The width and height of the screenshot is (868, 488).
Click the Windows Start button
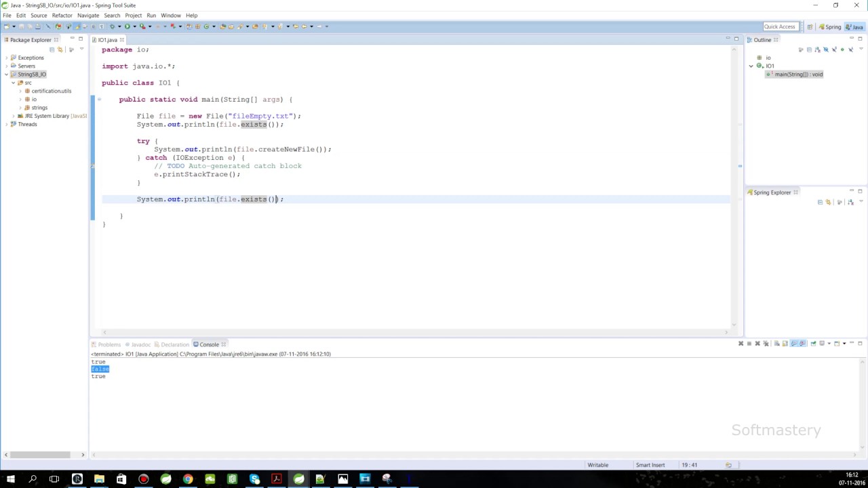pyautogui.click(x=10, y=479)
